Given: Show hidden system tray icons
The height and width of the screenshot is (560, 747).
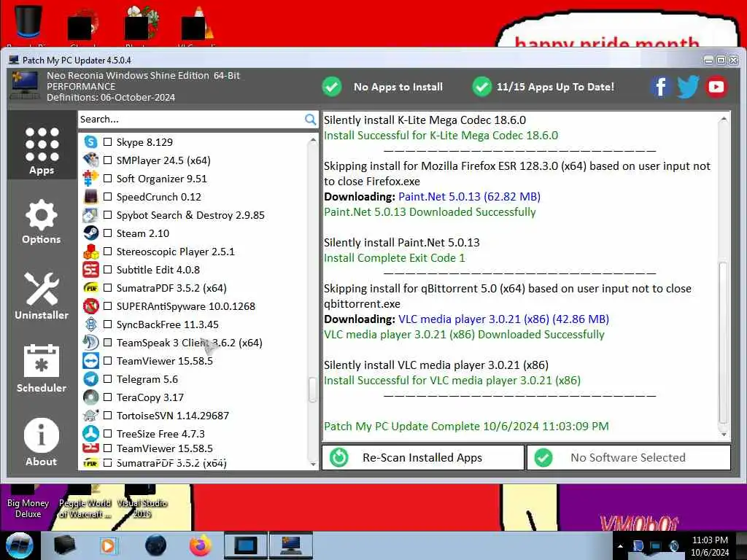Looking at the screenshot, I should point(620,545).
